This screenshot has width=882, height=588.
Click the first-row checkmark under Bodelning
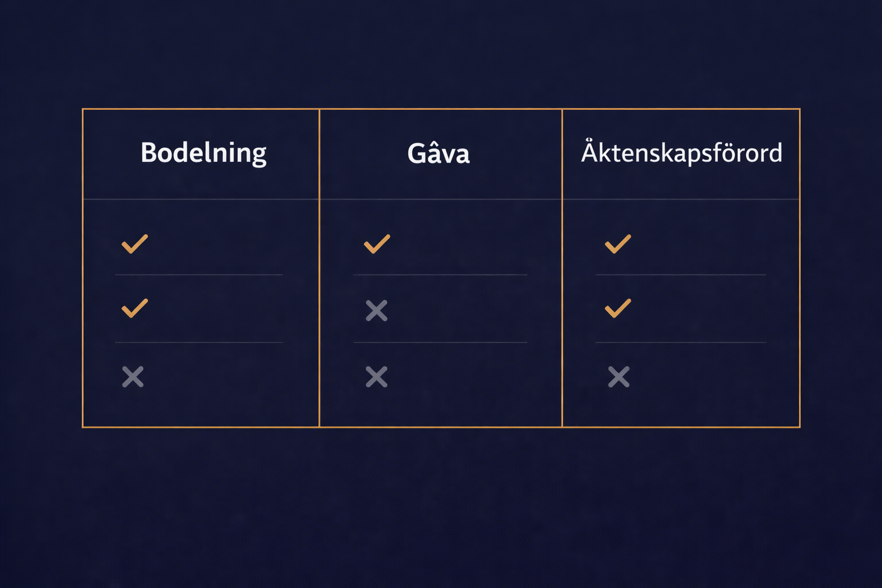(x=134, y=244)
